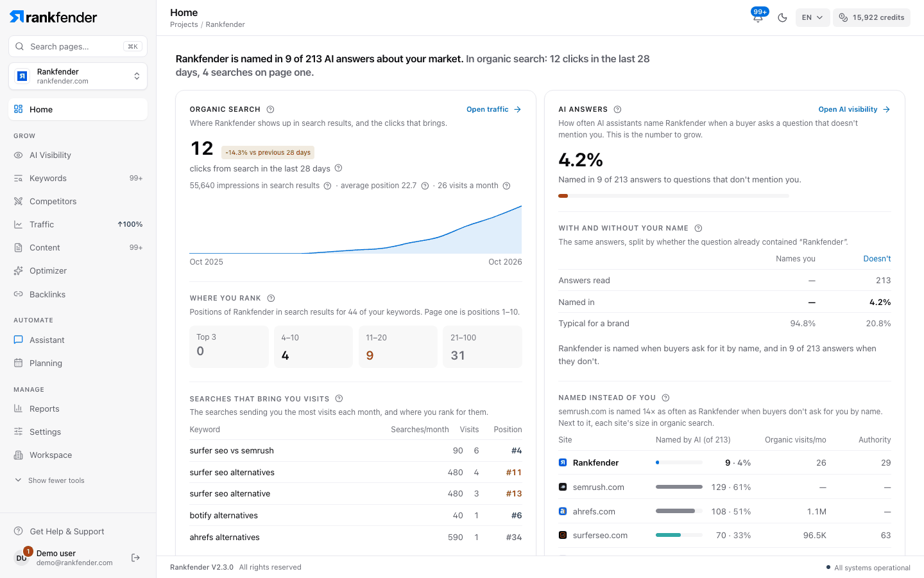
Task: Open the Keywords section
Action: click(x=78, y=179)
